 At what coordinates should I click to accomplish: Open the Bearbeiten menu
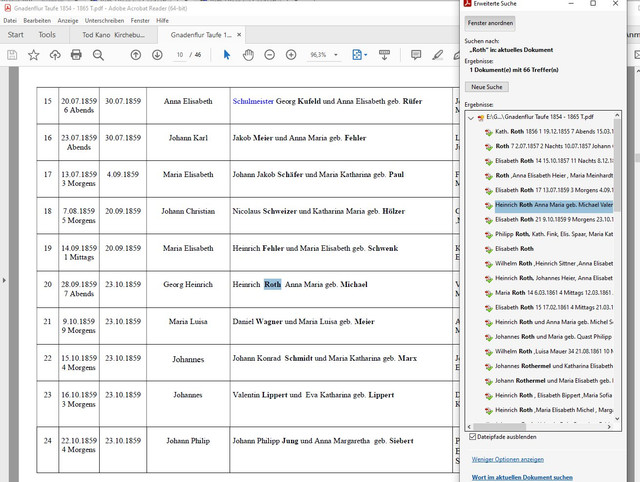click(37, 20)
